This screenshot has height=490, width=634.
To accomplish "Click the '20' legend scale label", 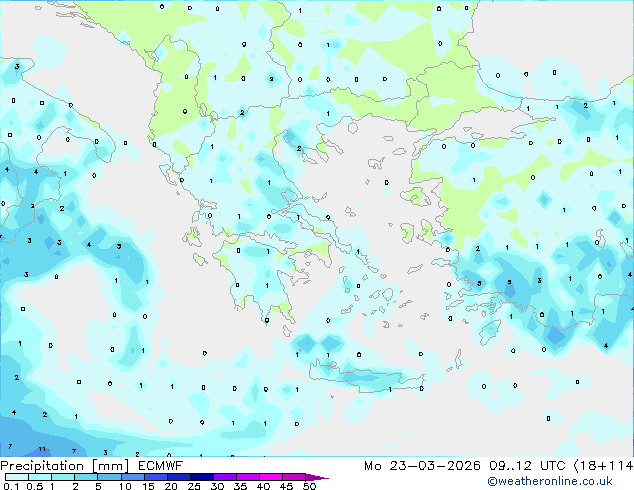I will point(171,486).
